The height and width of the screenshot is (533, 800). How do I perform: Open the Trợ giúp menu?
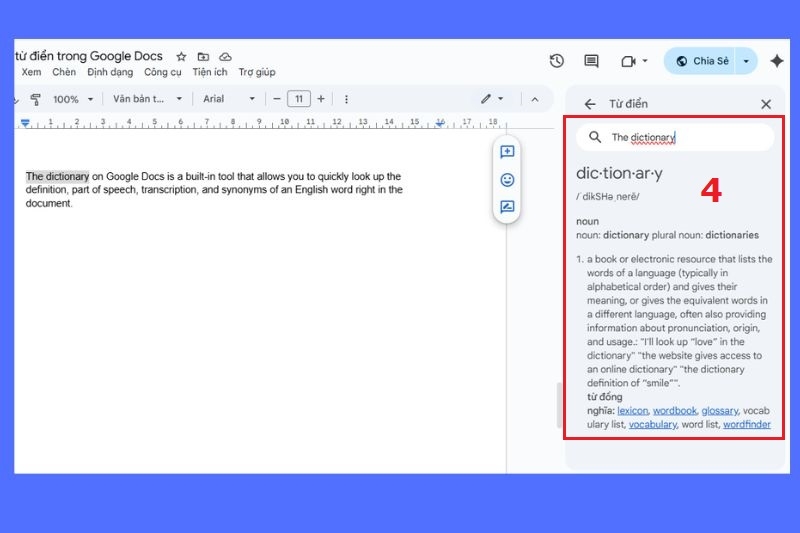coord(257,72)
